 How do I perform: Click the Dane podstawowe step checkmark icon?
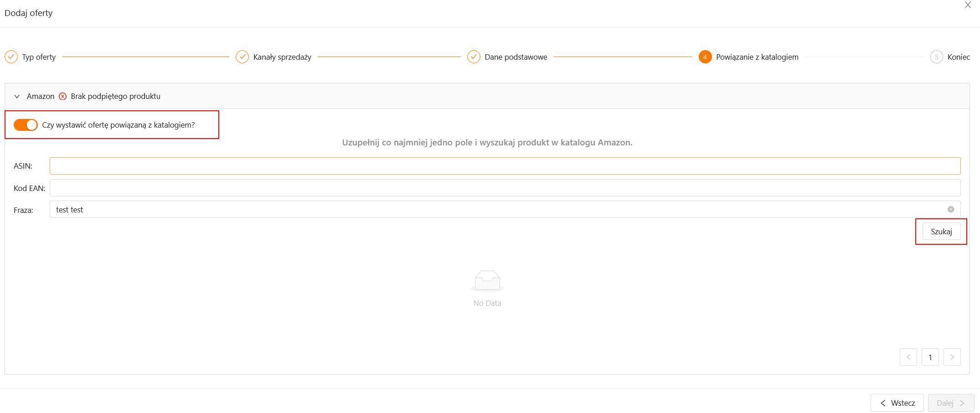pos(474,57)
